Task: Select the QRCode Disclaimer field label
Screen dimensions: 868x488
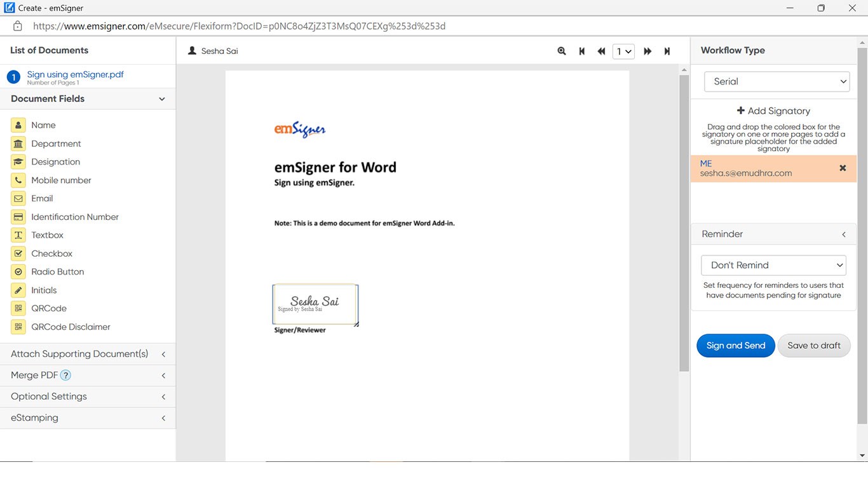Action: pos(71,327)
